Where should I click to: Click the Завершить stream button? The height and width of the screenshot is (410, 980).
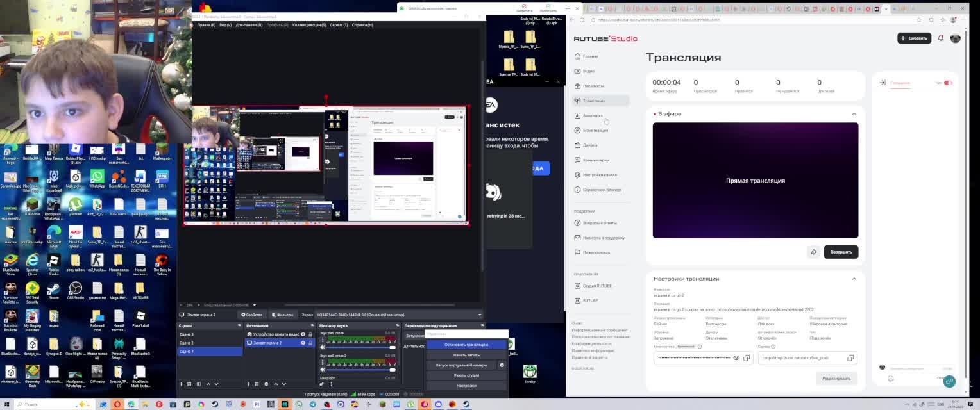[x=841, y=252]
